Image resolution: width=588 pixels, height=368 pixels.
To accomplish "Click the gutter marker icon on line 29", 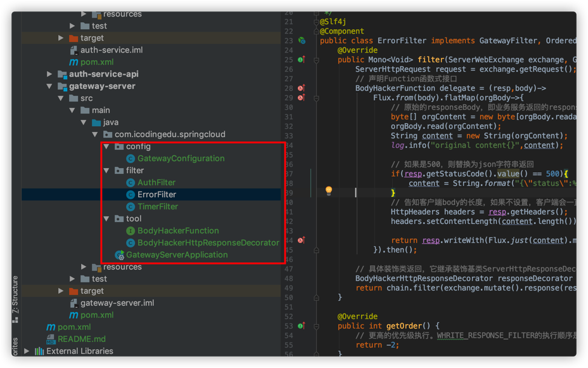I will [302, 98].
